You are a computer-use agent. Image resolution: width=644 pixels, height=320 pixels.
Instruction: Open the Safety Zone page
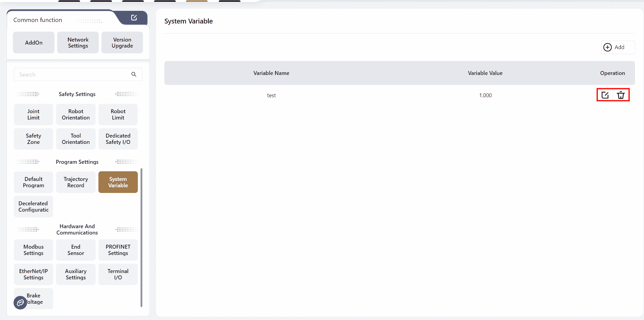(x=33, y=139)
